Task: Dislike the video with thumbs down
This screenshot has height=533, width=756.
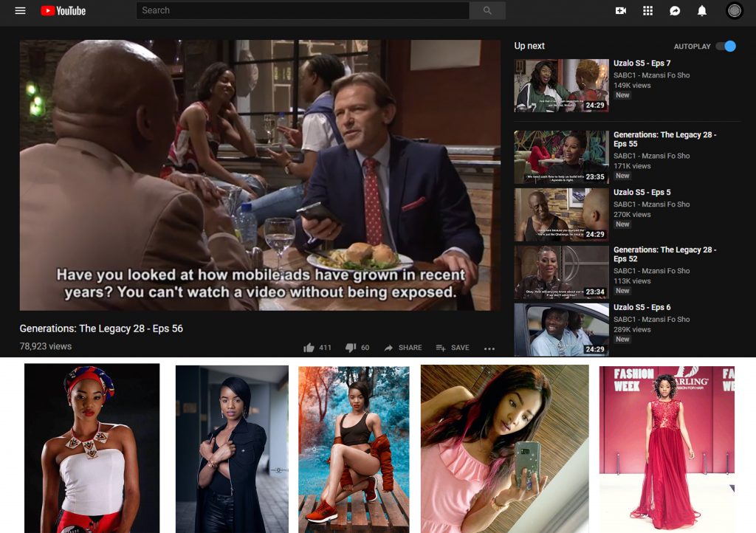Action: tap(351, 348)
